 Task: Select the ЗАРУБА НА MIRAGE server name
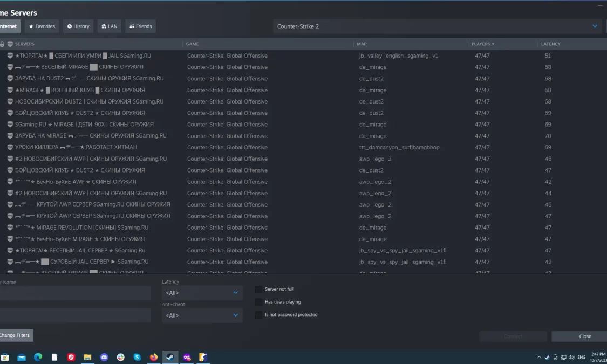(x=91, y=136)
